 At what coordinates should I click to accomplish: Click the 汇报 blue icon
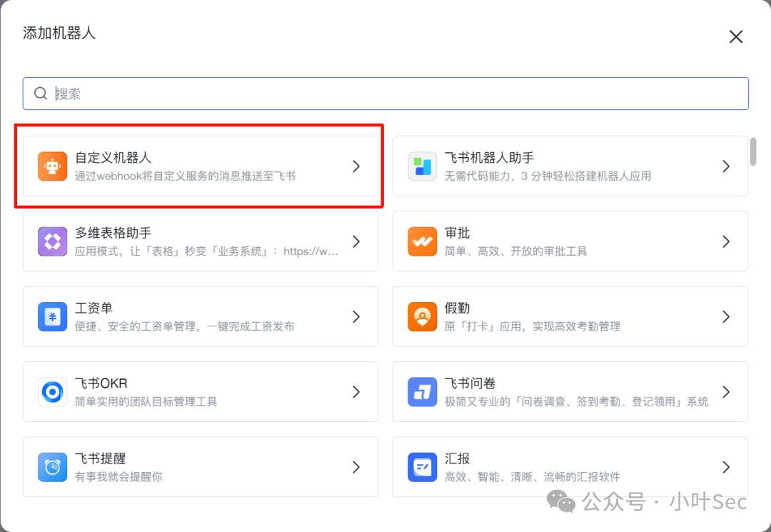click(x=422, y=467)
